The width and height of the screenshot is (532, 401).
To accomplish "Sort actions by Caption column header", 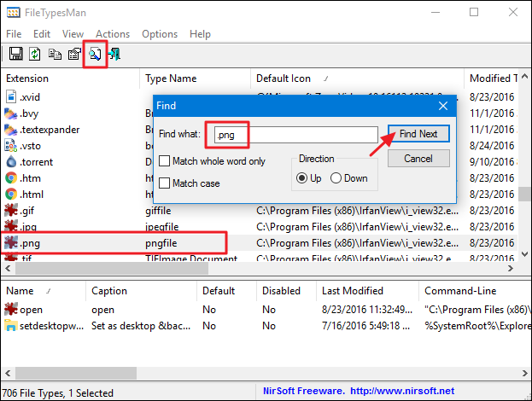I will [141, 291].
